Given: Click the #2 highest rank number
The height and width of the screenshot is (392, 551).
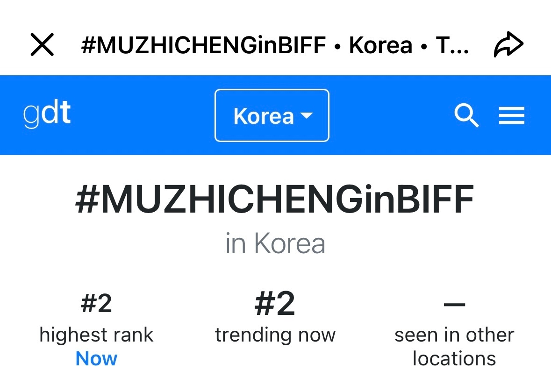Looking at the screenshot, I should pos(96,304).
